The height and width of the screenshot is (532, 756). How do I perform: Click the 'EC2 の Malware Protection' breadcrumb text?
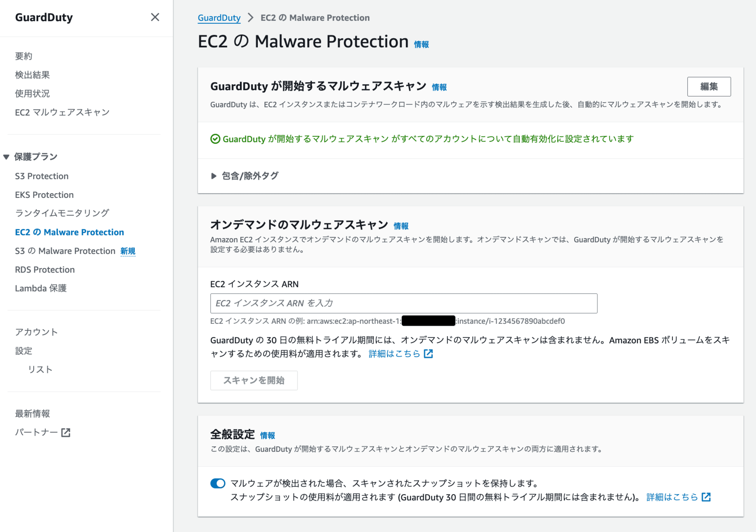click(x=315, y=18)
